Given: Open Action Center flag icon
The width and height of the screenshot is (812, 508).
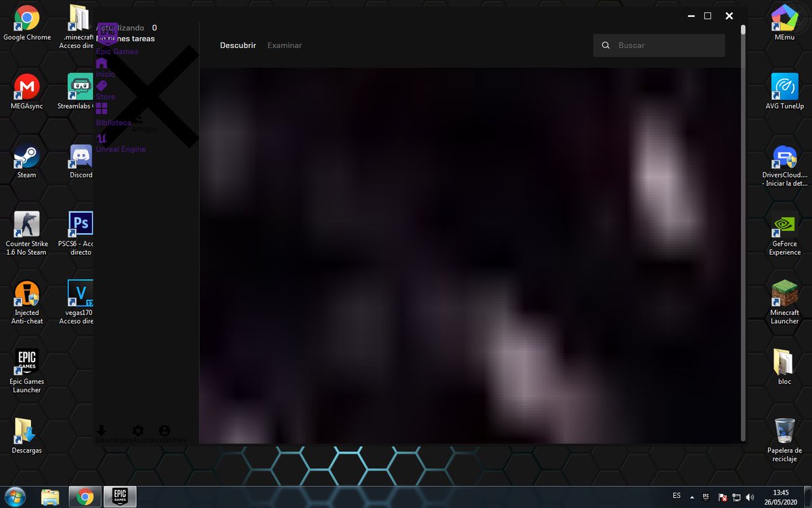Looking at the screenshot, I should pos(722,498).
